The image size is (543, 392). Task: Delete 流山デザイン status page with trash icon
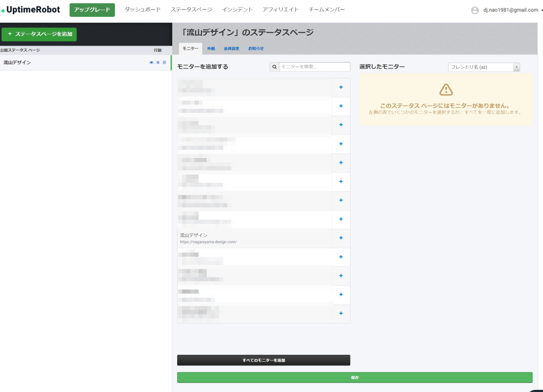coord(164,63)
